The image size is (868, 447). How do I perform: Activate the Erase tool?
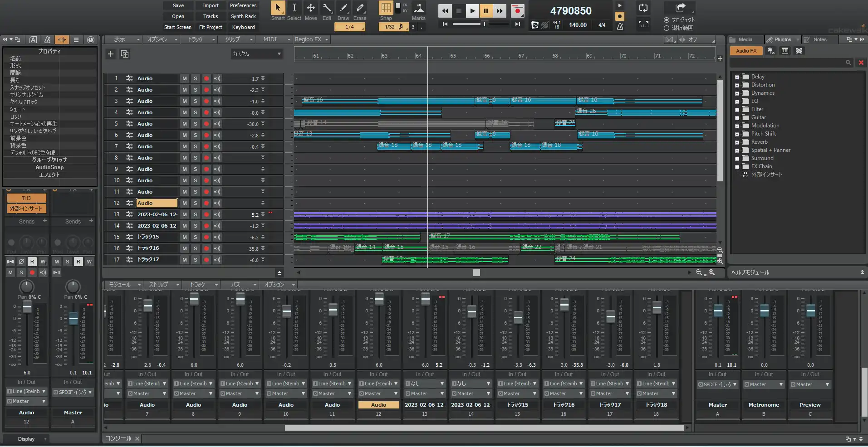pos(360,8)
